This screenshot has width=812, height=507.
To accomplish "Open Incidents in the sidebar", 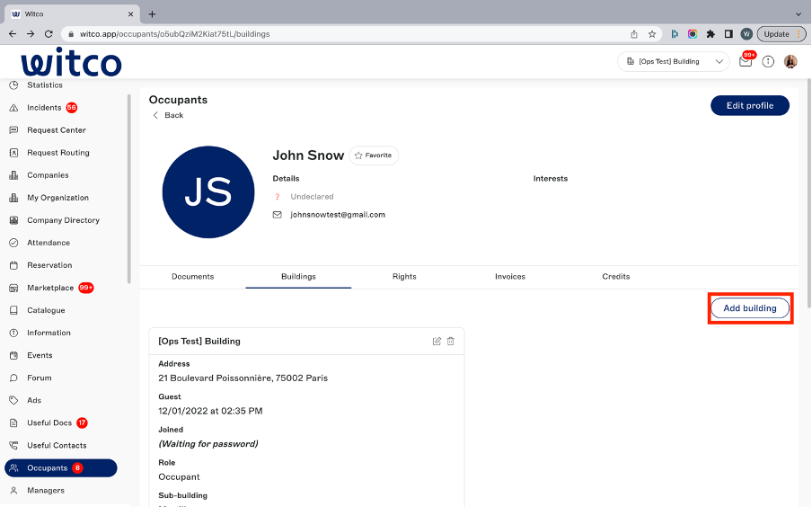I will tap(43, 108).
